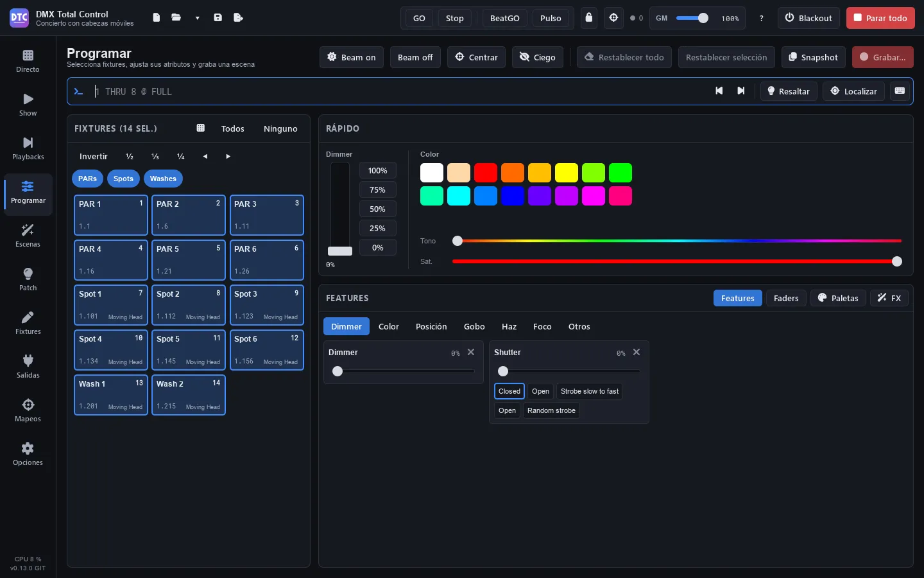Viewport: 924px width, 578px height.
Task: Save the show with the disk icon
Action: tap(218, 18)
